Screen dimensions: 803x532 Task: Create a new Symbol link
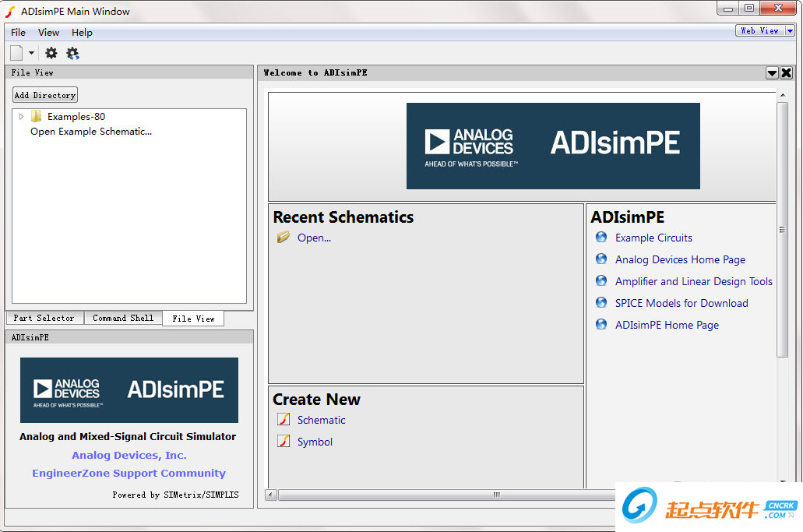click(x=315, y=442)
